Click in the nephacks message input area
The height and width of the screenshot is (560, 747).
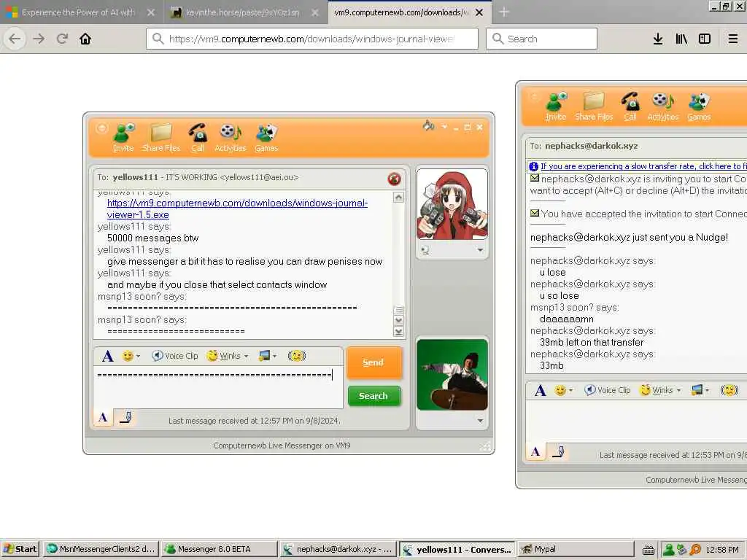click(636, 421)
